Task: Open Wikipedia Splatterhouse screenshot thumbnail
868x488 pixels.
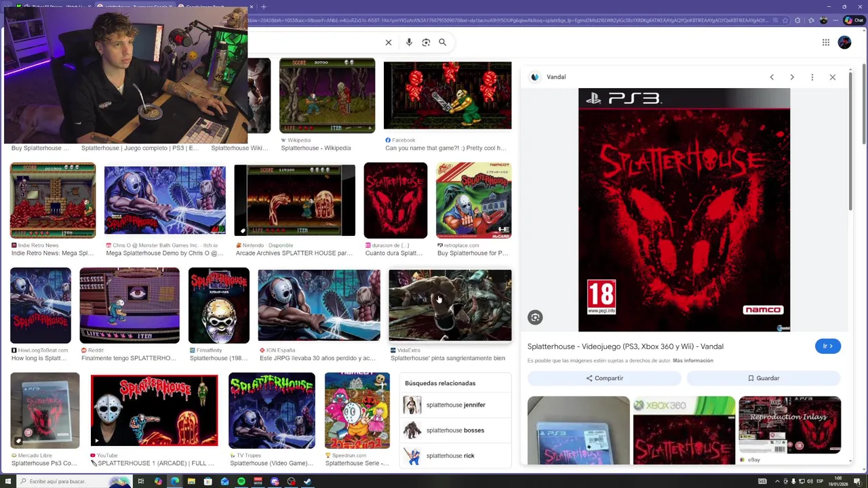Action: 327,96
